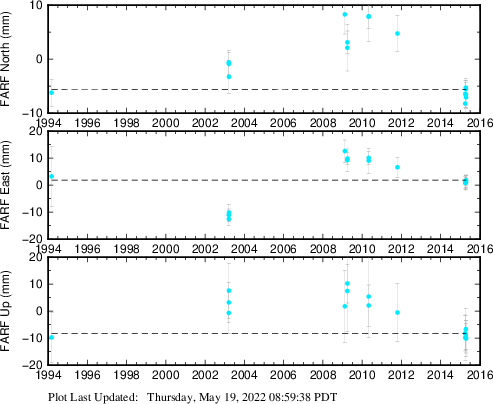Click the 2012 data point in Up plot

397,313
